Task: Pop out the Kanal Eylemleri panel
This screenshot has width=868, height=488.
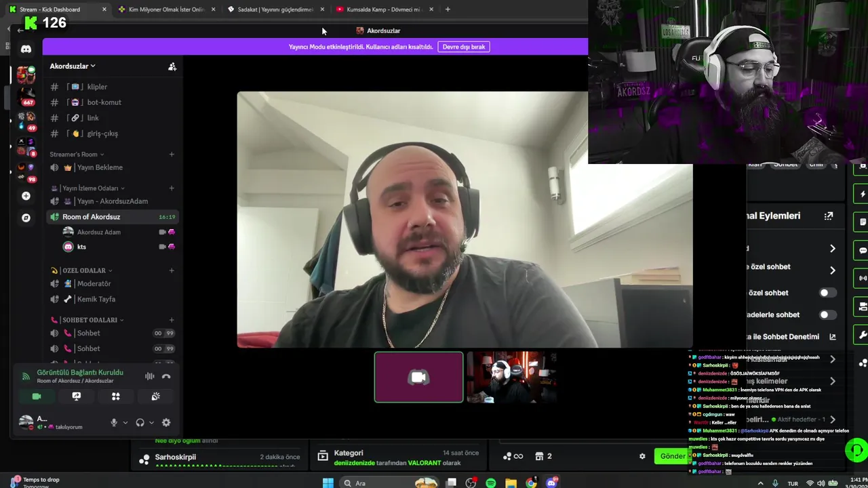Action: [x=829, y=216]
